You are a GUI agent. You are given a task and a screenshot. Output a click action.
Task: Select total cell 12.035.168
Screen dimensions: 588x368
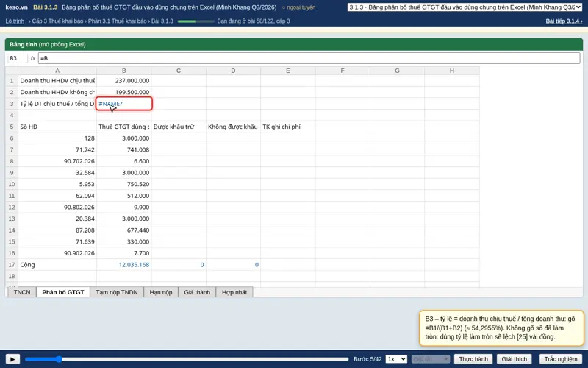[x=124, y=265]
